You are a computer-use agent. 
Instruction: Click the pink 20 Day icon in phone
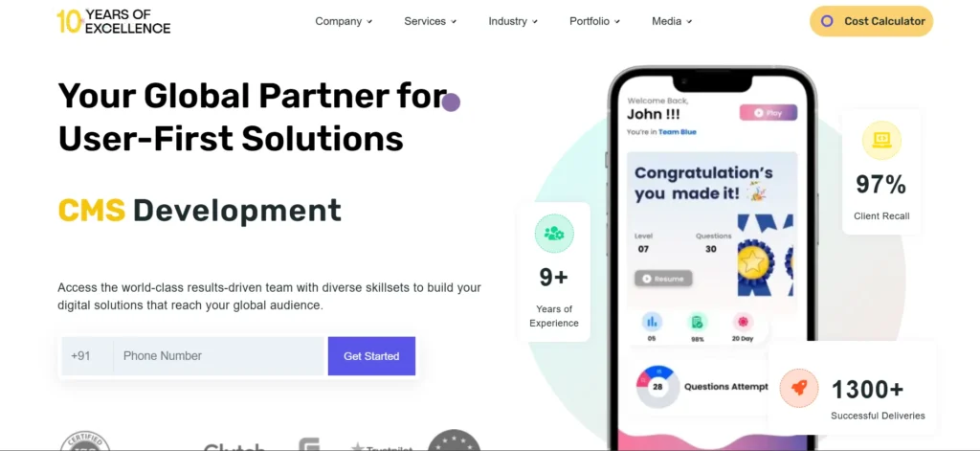743,322
